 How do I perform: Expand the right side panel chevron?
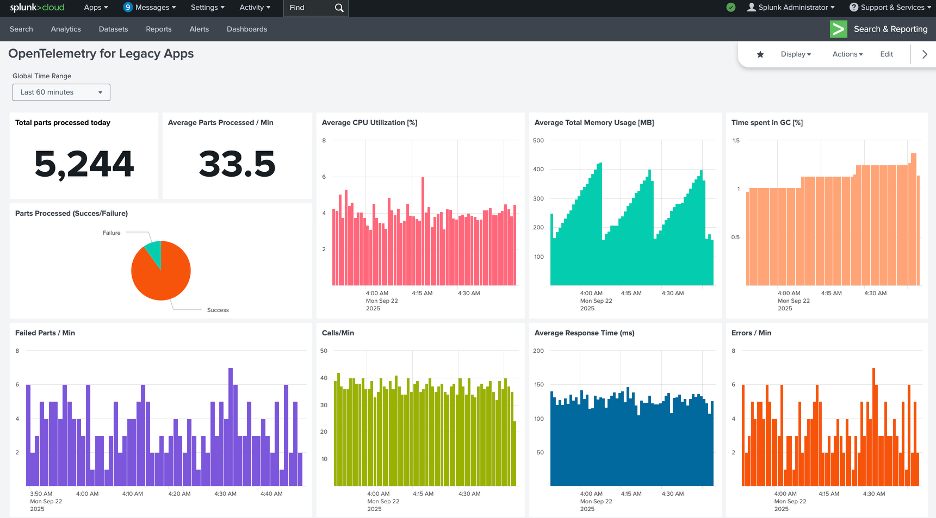[924, 54]
